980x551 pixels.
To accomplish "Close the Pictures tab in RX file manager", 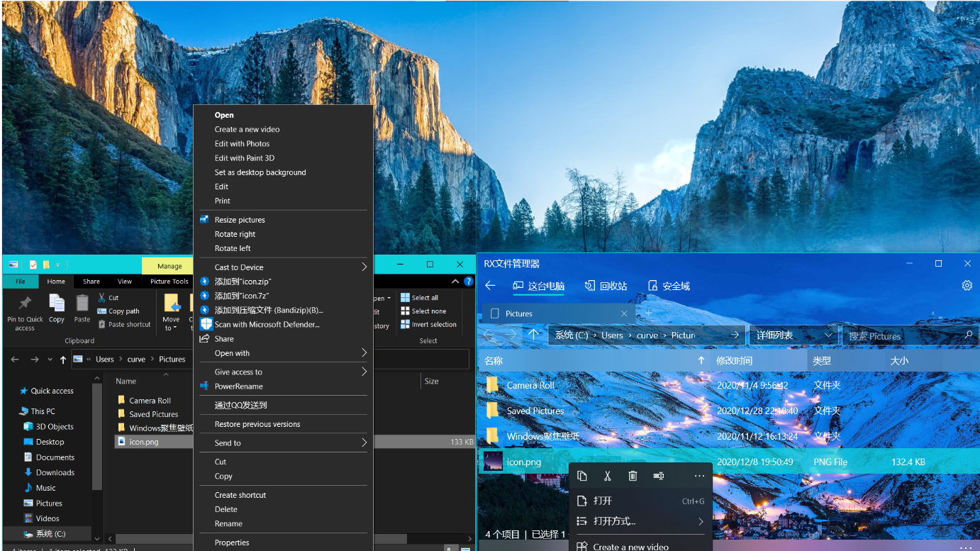I will (x=624, y=313).
